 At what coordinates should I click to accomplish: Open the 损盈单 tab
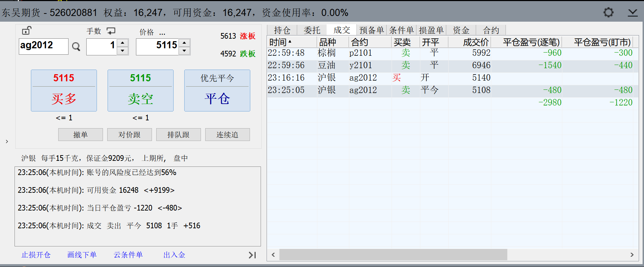[431, 30]
